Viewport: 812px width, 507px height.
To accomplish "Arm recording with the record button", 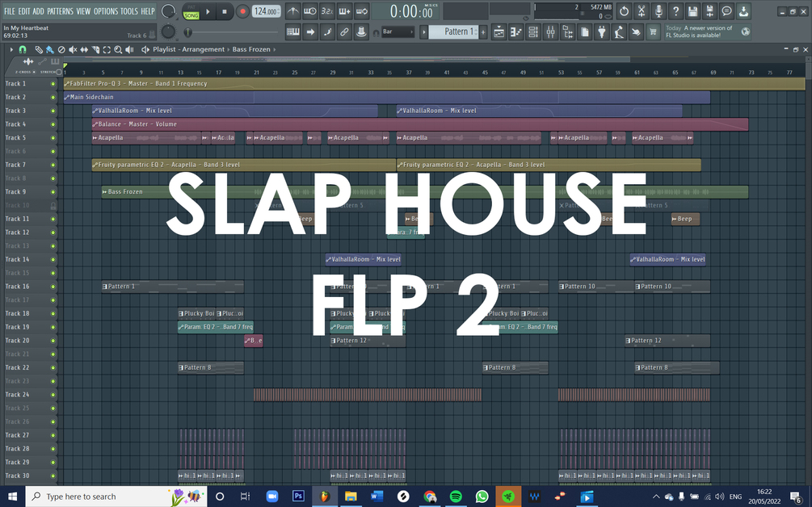I will [x=242, y=11].
